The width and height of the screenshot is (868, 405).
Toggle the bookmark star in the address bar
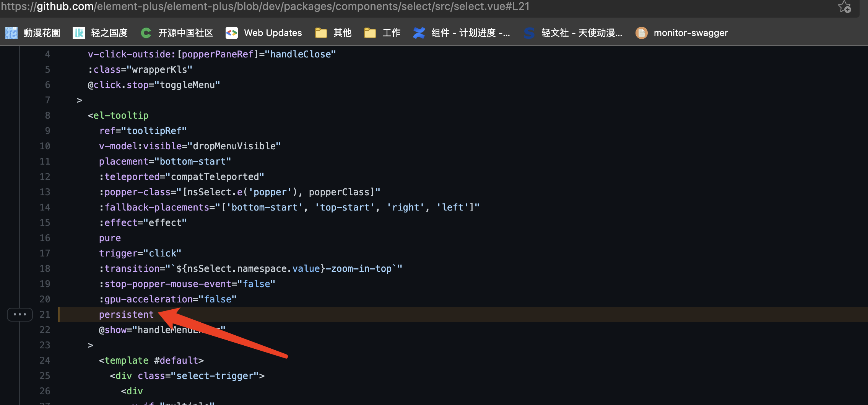pyautogui.click(x=844, y=7)
